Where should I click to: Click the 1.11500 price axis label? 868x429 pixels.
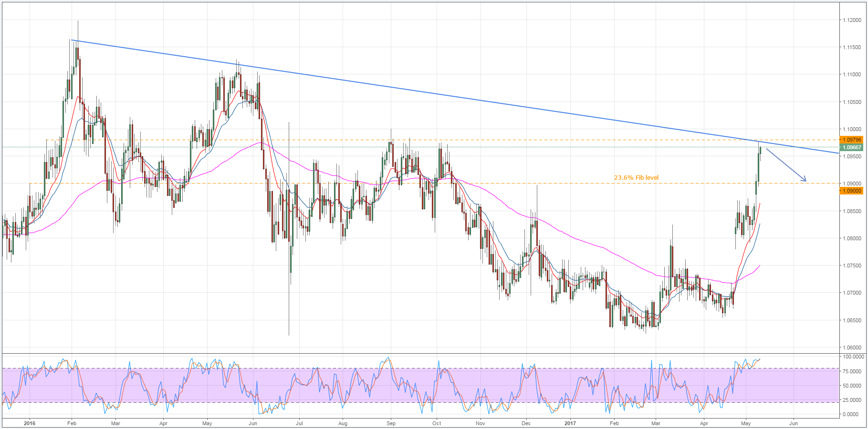pyautogui.click(x=852, y=48)
